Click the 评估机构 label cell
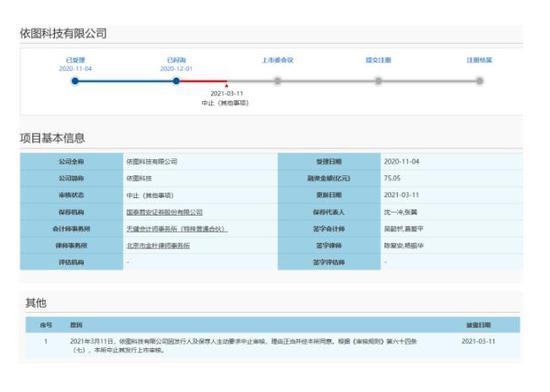This screenshot has height=392, width=550. point(71,262)
